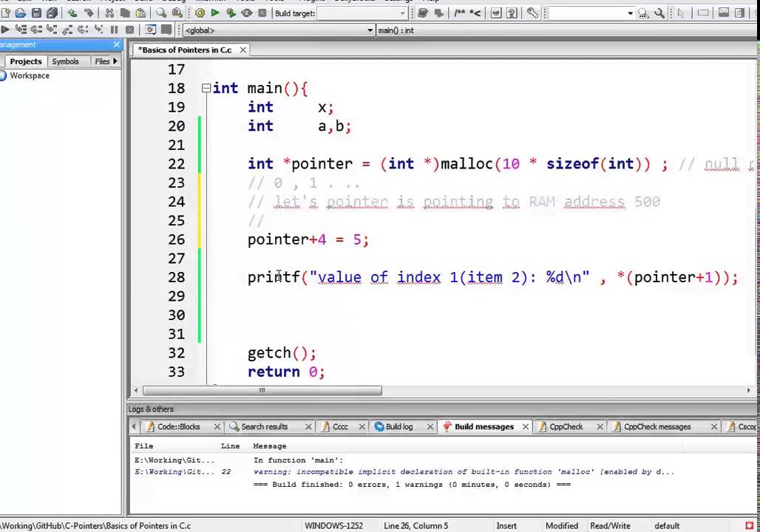
Task: Click the Next line debug icon
Action: pyautogui.click(x=36, y=30)
